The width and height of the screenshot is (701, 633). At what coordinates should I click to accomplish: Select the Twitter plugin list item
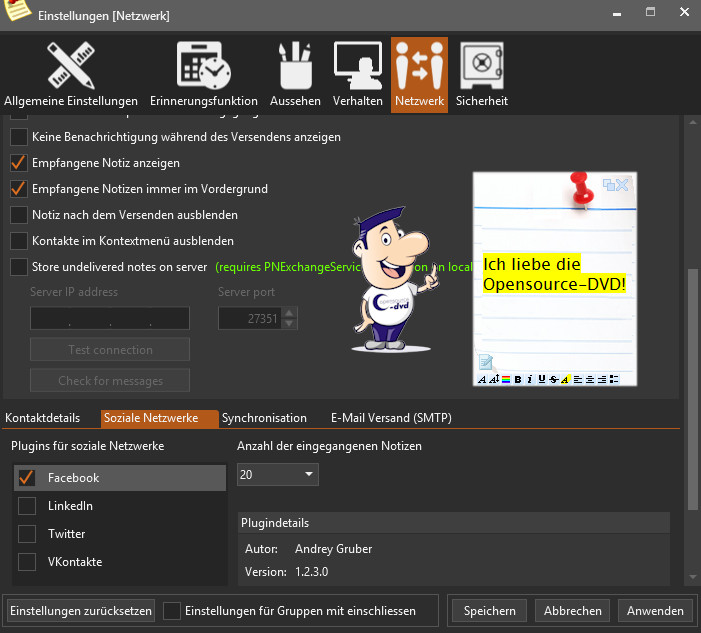click(66, 534)
